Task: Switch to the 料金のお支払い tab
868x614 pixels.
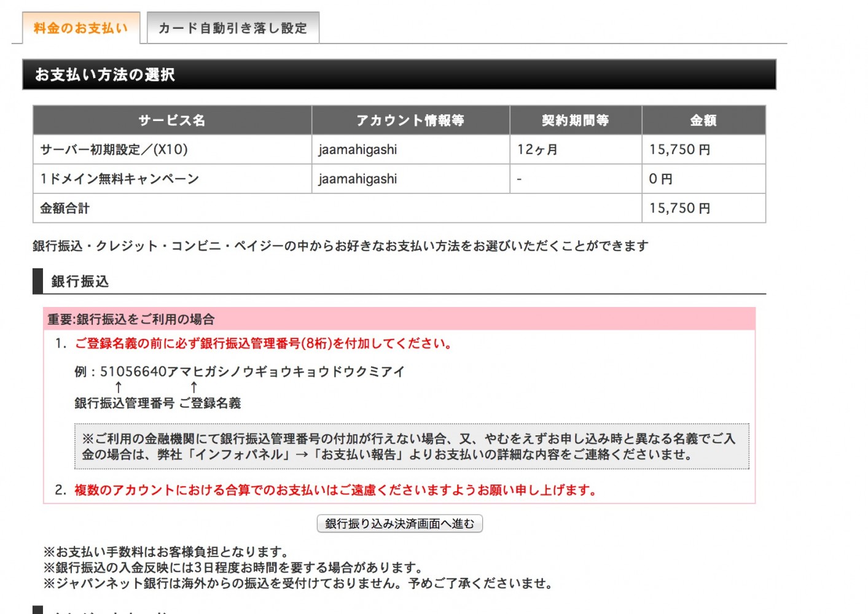Action: coord(81,28)
